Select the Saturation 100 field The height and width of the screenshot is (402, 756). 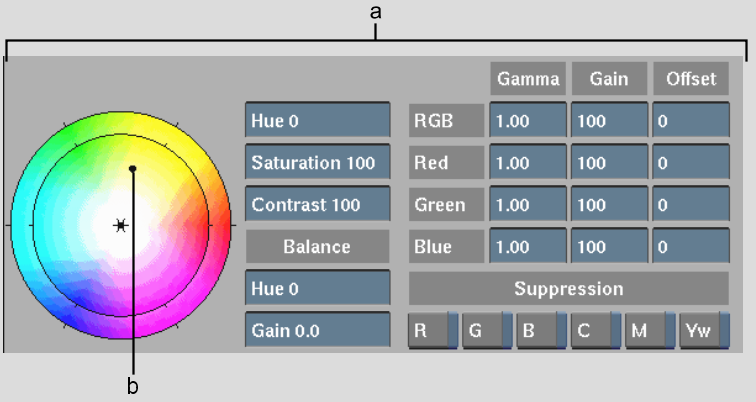[x=317, y=163]
